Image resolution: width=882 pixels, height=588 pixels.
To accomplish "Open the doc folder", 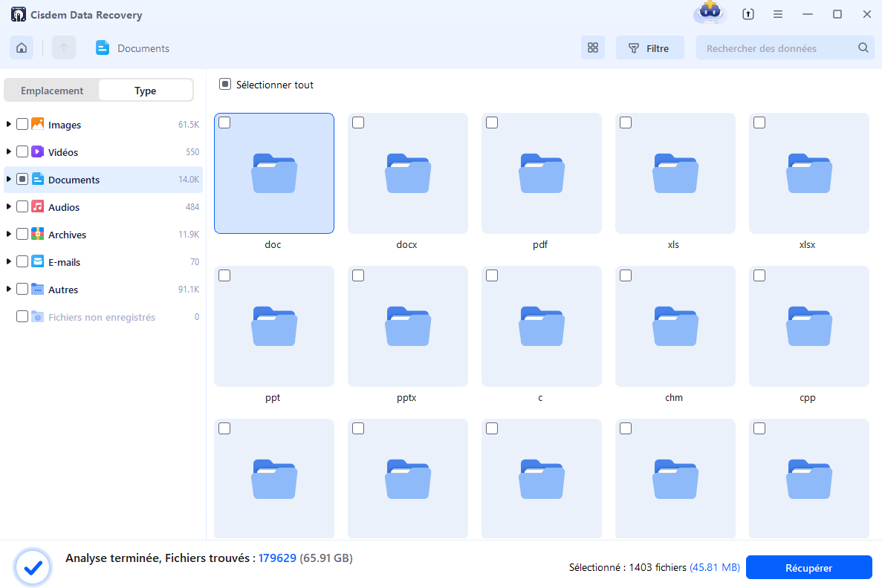I will pyautogui.click(x=274, y=173).
